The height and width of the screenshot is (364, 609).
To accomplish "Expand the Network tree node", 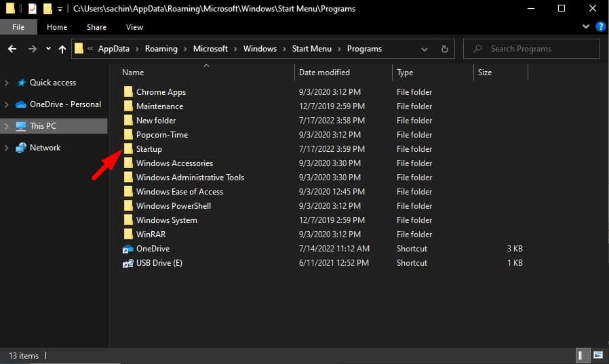I will click(6, 148).
